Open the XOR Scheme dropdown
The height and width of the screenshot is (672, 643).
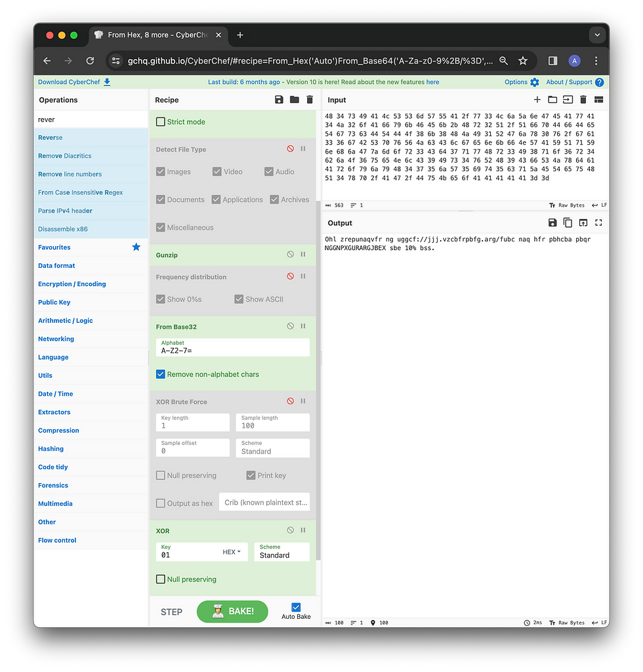[x=281, y=552]
